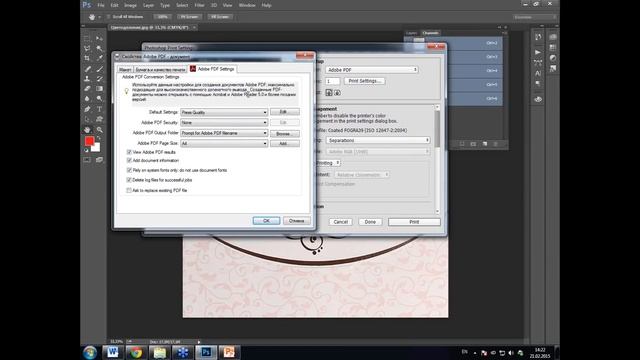Set portrait layout icon in Print dialog

pyautogui.click(x=329, y=93)
